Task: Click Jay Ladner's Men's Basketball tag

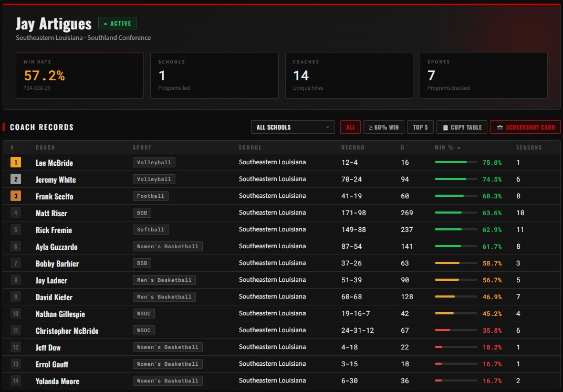Action: (x=164, y=280)
